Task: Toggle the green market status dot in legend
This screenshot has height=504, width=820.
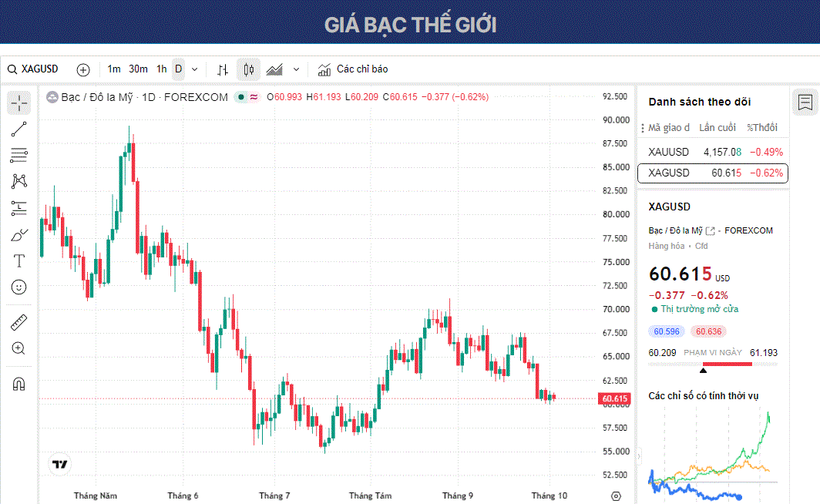Action: (241, 97)
